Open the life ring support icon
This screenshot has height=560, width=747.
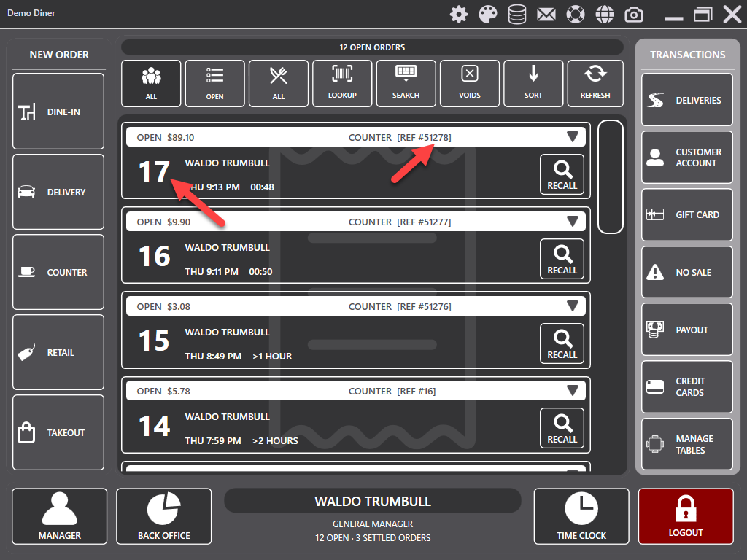pyautogui.click(x=576, y=14)
